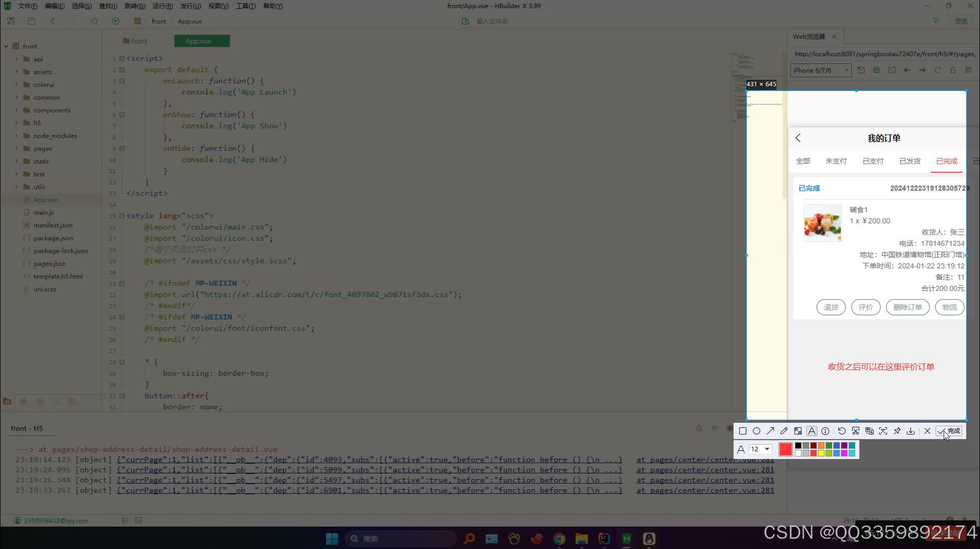Viewport: 980px width, 549px height.
Task: Expand the assets folder
Action: (x=17, y=72)
